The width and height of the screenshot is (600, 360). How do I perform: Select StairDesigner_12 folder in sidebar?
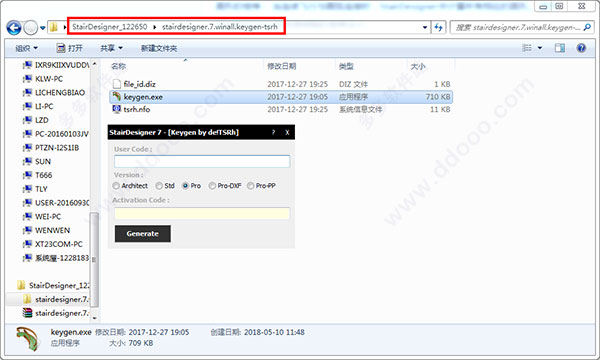[x=53, y=285]
